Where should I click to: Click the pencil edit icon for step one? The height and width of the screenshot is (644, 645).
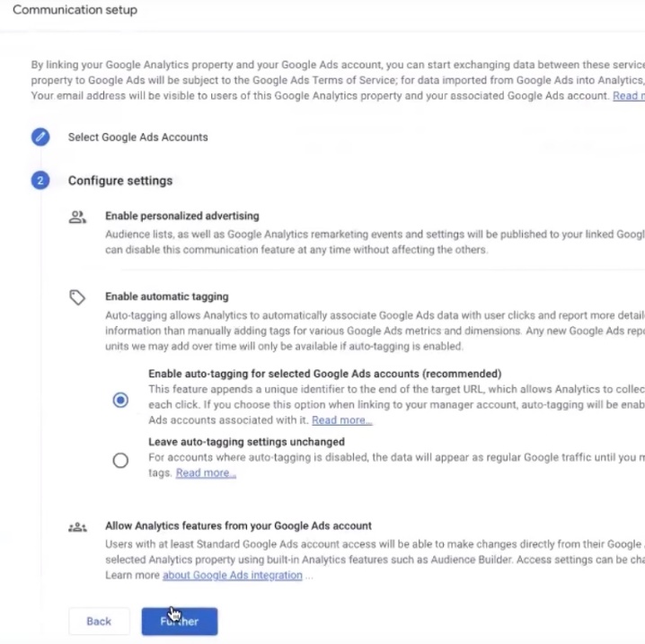pyautogui.click(x=40, y=137)
